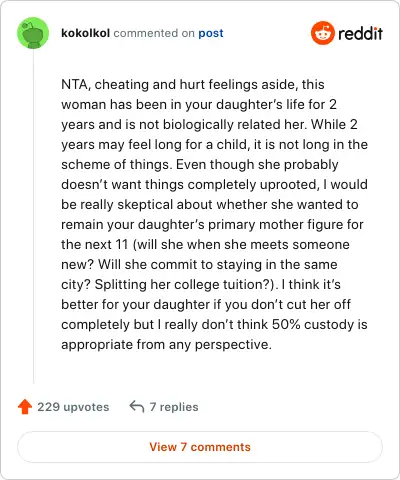Click the orange Reddit Snoo logo
The height and width of the screenshot is (480, 400).
[322, 33]
